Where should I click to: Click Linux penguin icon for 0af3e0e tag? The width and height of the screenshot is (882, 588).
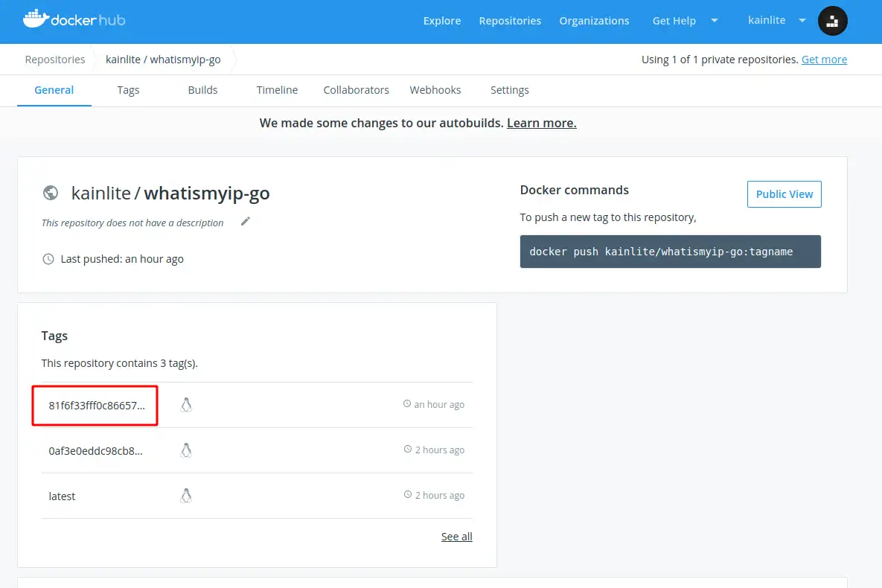point(186,450)
